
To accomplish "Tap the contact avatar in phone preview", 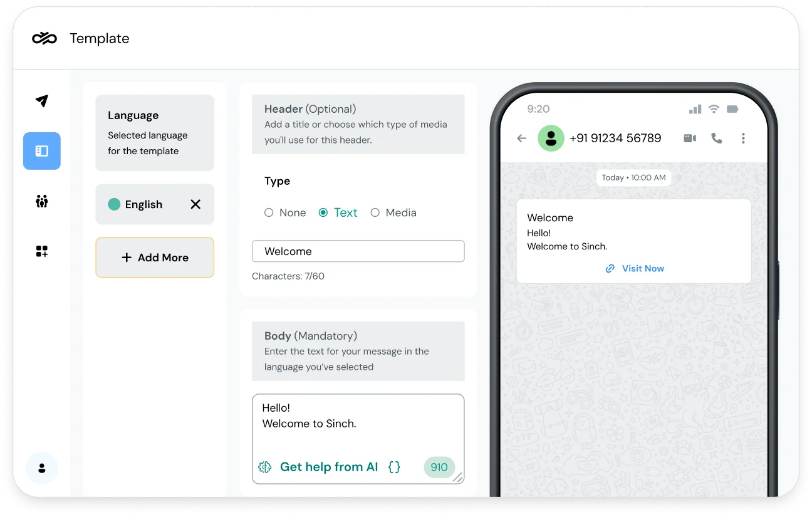I will tap(551, 138).
